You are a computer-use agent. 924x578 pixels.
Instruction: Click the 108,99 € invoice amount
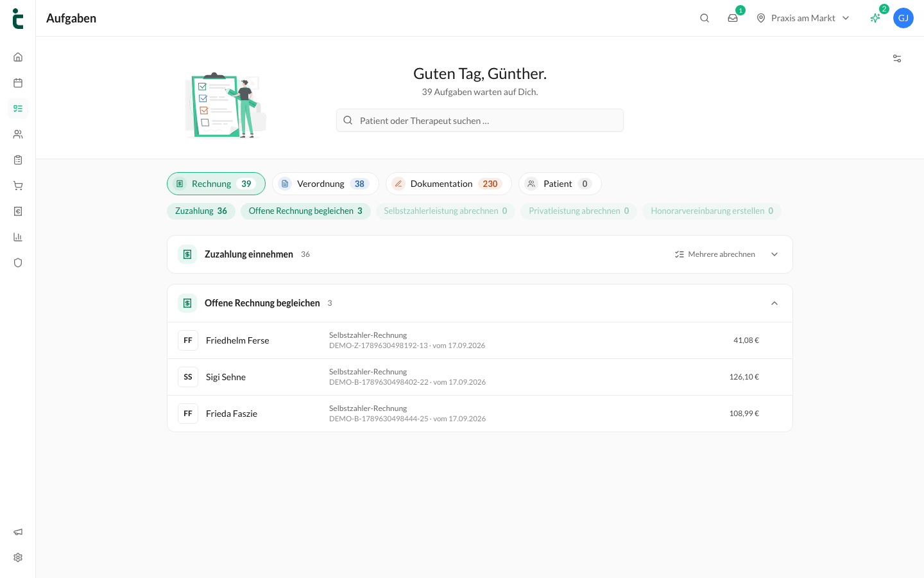pos(744,414)
